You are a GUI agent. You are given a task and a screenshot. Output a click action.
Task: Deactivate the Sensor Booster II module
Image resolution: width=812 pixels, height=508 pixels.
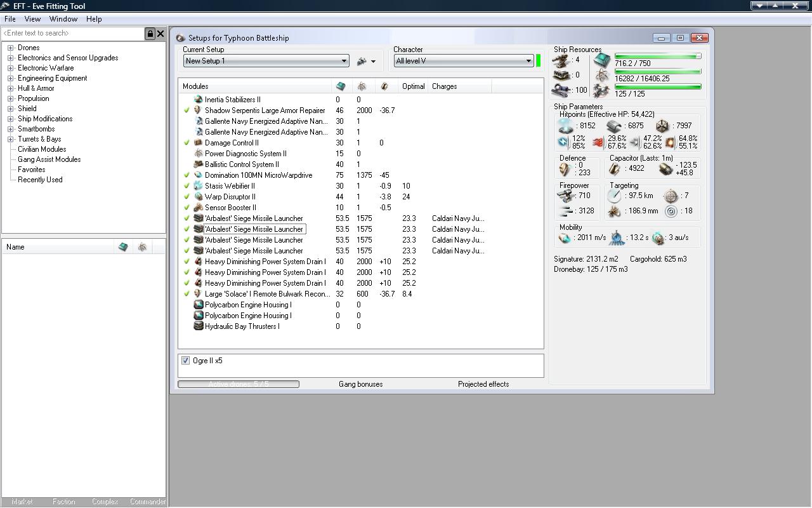click(x=187, y=208)
